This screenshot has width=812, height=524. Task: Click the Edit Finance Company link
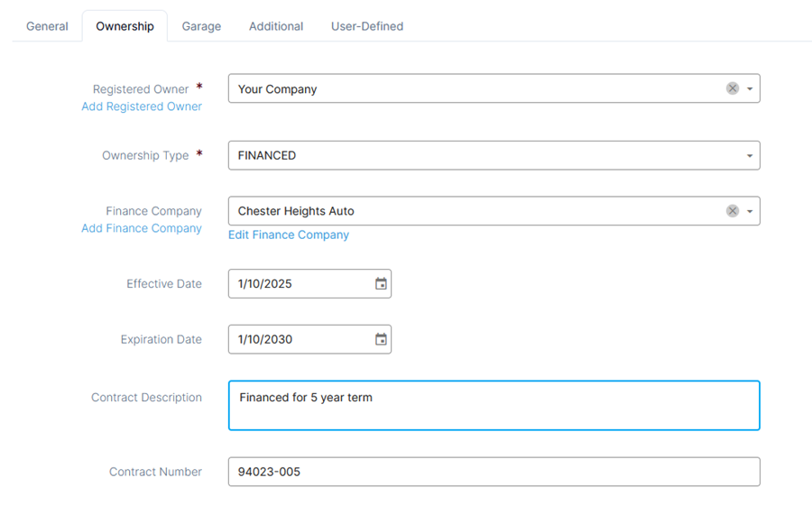tap(289, 235)
